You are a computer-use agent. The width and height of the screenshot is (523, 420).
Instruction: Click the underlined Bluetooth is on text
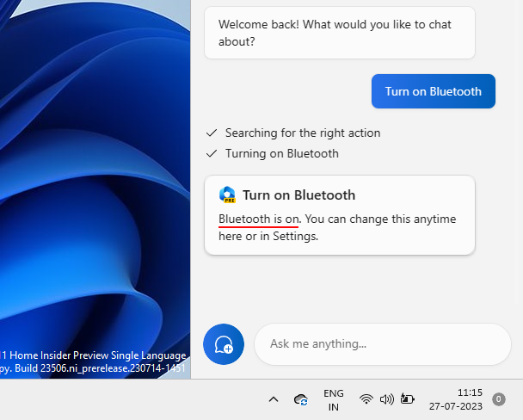point(258,219)
